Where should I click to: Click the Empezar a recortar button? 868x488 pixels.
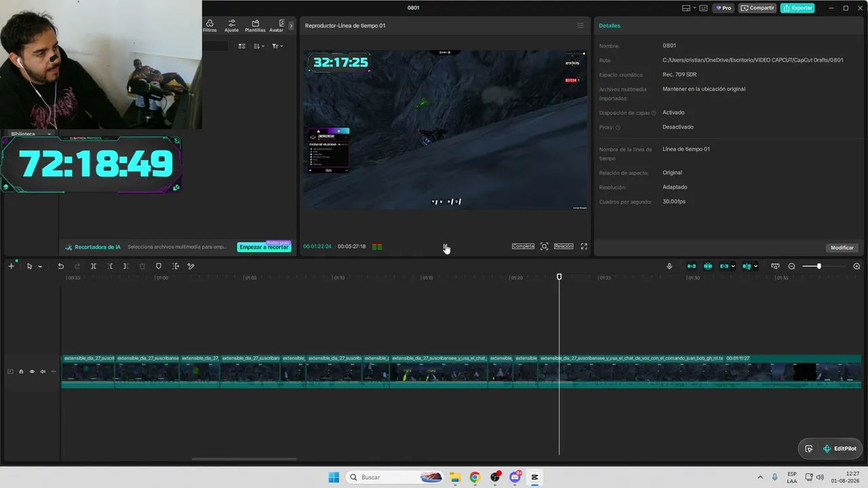coord(264,247)
